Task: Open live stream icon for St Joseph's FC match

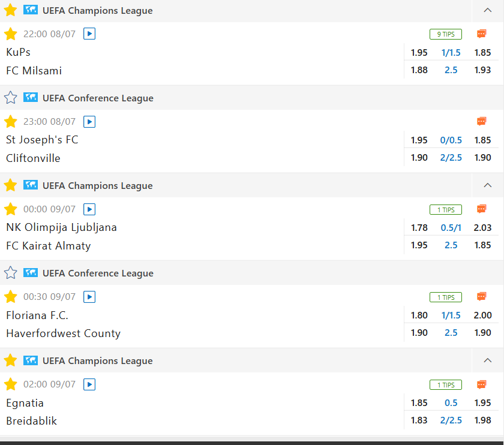Action: [x=89, y=122]
